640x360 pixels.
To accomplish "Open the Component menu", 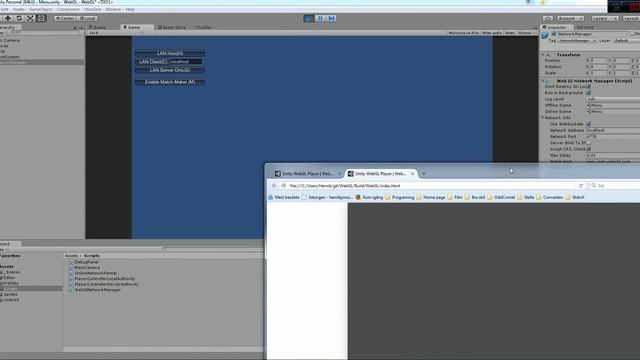I will click(68, 9).
